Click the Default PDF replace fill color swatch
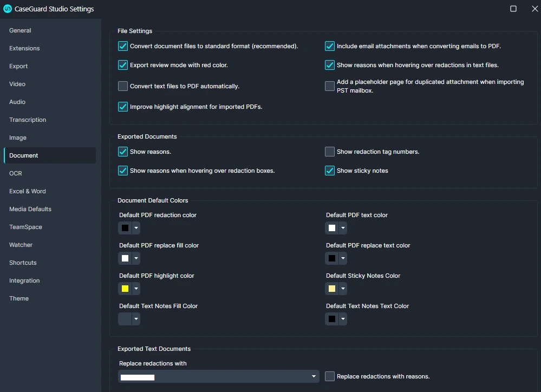This screenshot has height=392, width=541. 125,258
